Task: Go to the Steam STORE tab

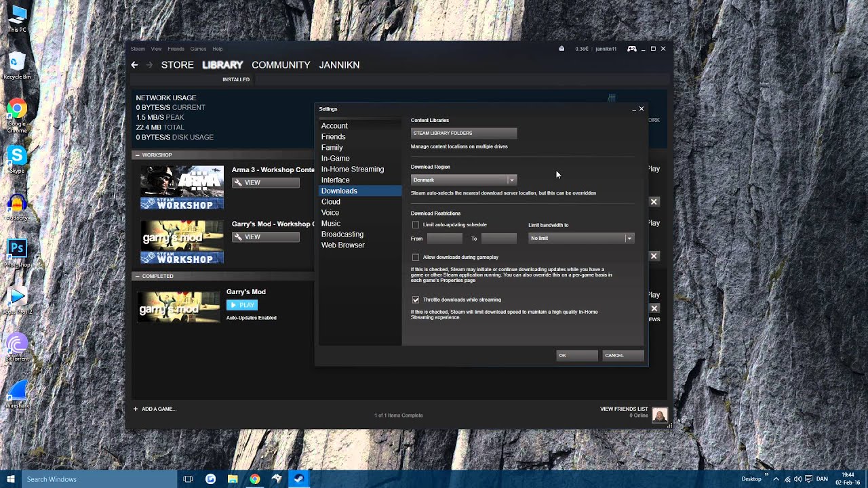Action: [x=178, y=65]
